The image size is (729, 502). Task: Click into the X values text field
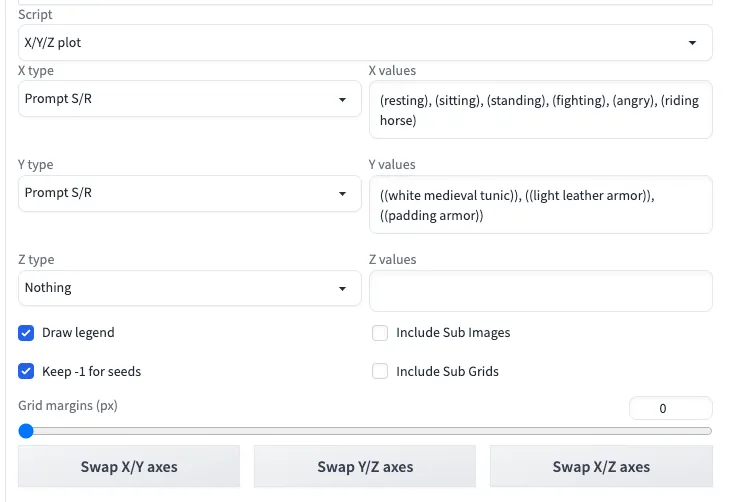(540, 110)
